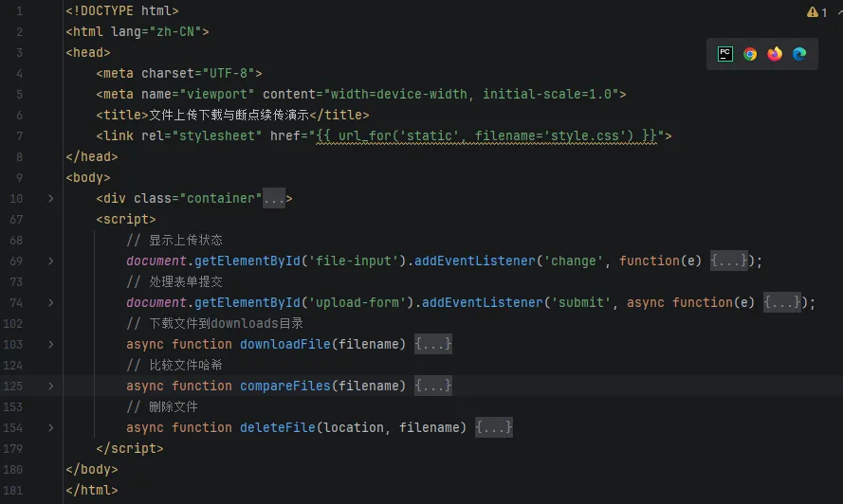Click the "viewport" meta name value
The image size is (843, 504).
click(x=217, y=94)
